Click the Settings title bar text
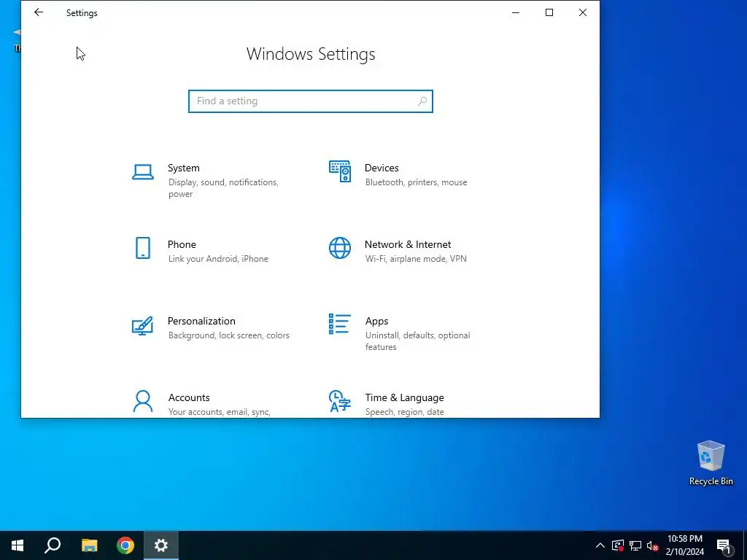 pos(82,13)
